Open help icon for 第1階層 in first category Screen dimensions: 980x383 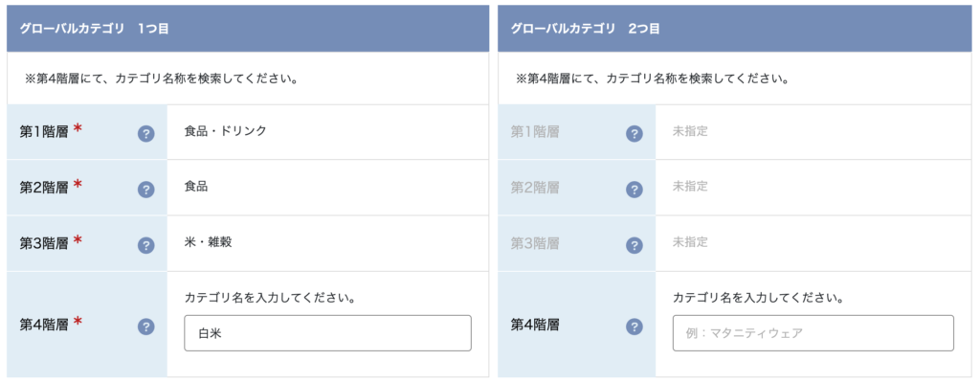pyautogui.click(x=145, y=133)
